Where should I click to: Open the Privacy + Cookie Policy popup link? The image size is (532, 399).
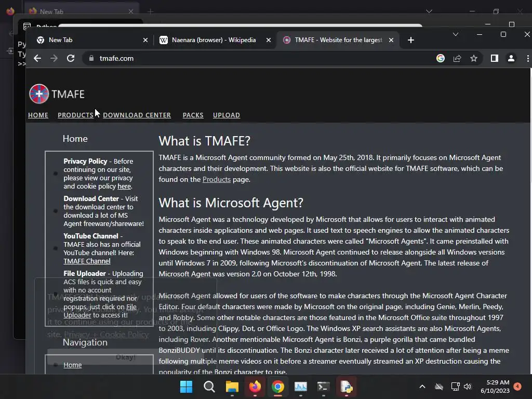[107, 334]
